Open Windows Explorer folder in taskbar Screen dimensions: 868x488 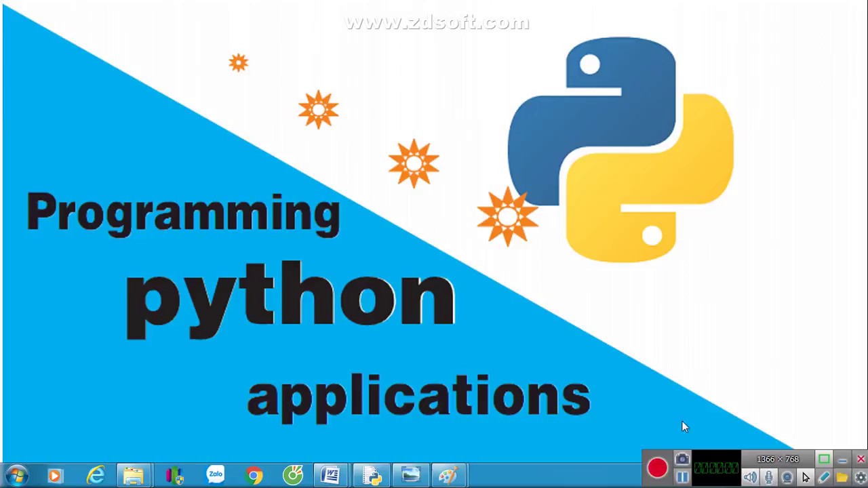[x=134, y=476]
